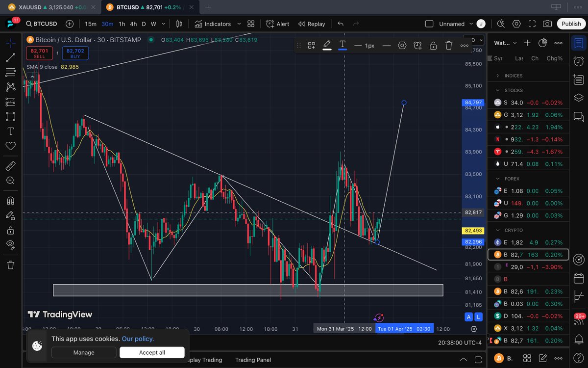Accept all cookies
Image resolution: width=588 pixels, height=368 pixels.
(x=152, y=352)
